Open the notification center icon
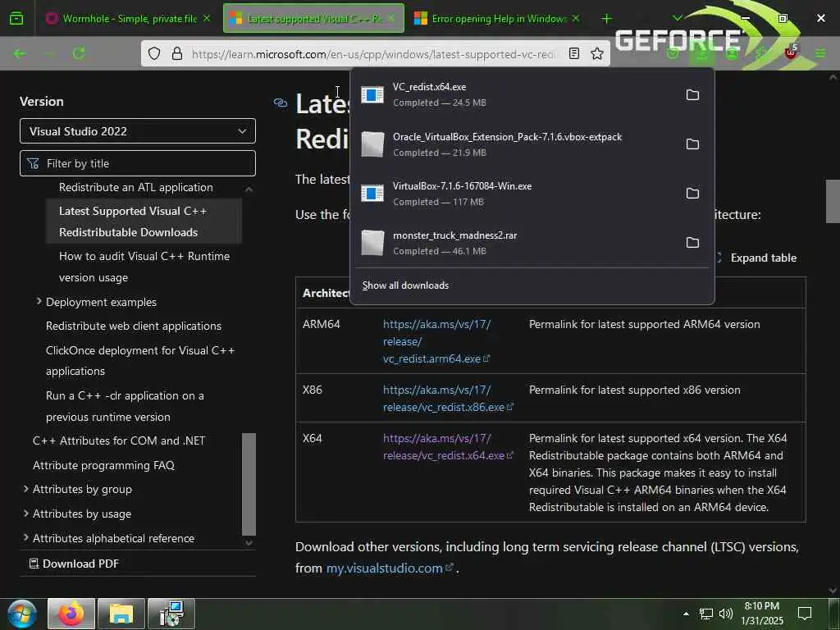840x630 pixels. click(804, 614)
